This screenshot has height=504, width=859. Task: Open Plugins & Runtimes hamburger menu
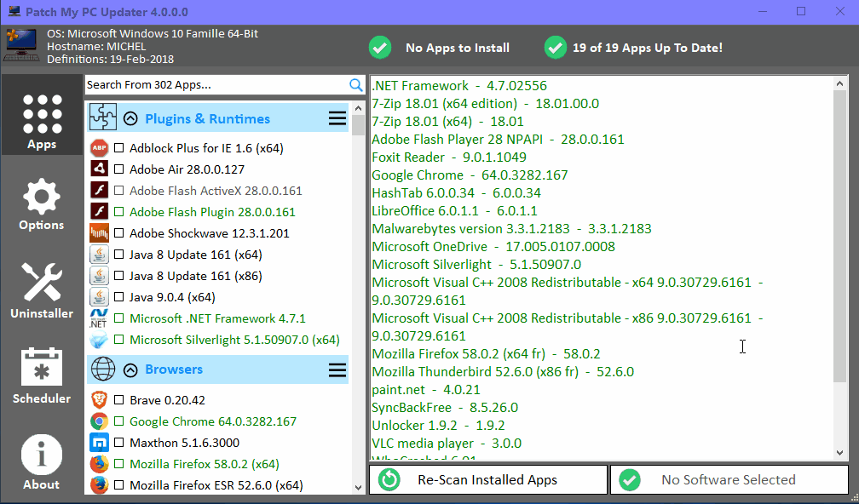(337, 118)
